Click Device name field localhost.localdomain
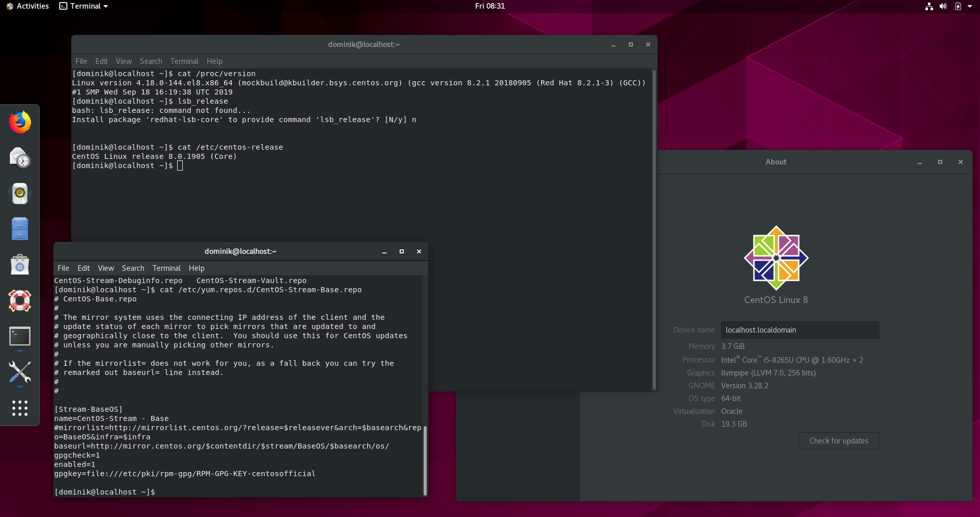Image resolution: width=980 pixels, height=517 pixels. (800, 330)
